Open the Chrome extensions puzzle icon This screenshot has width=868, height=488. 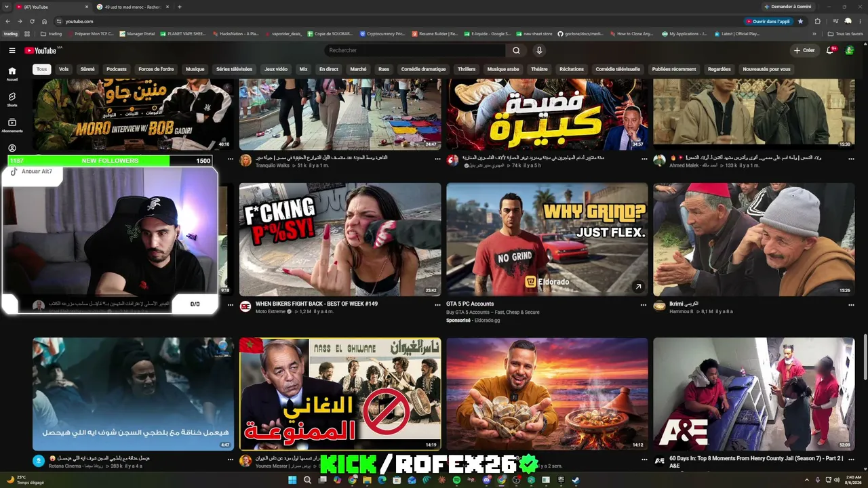[817, 21]
